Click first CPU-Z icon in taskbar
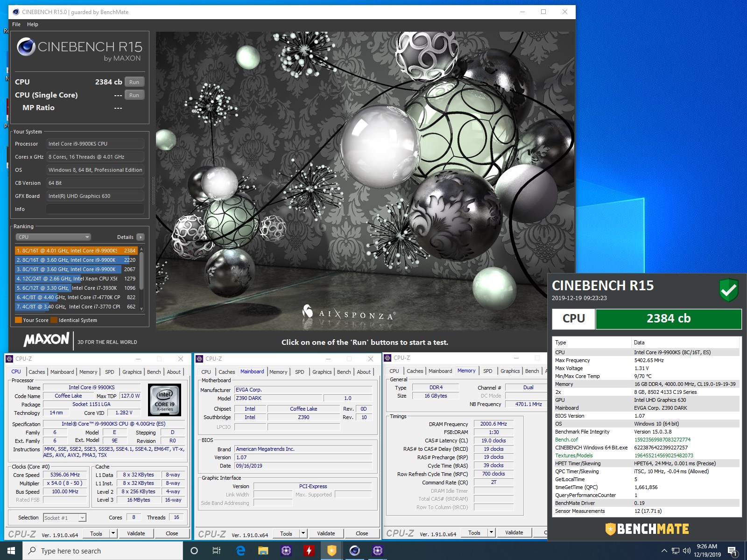Screen dimensions: 747x560 point(286,551)
